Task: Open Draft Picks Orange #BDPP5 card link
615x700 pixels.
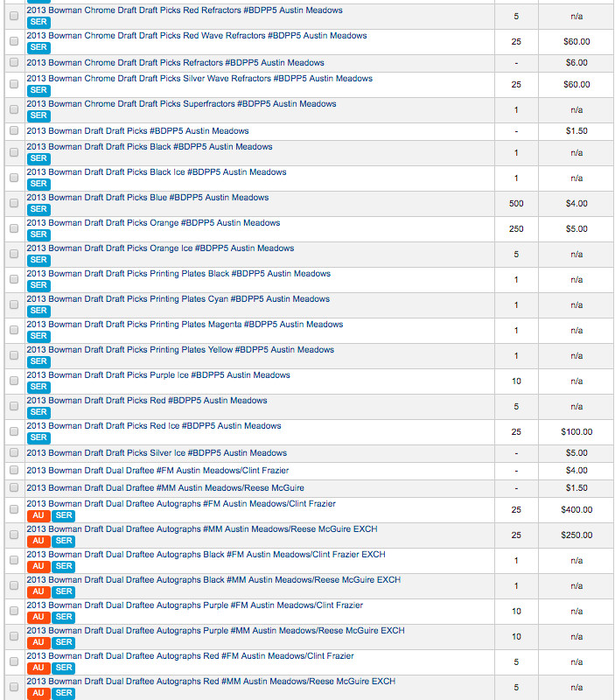Action: click(x=153, y=223)
